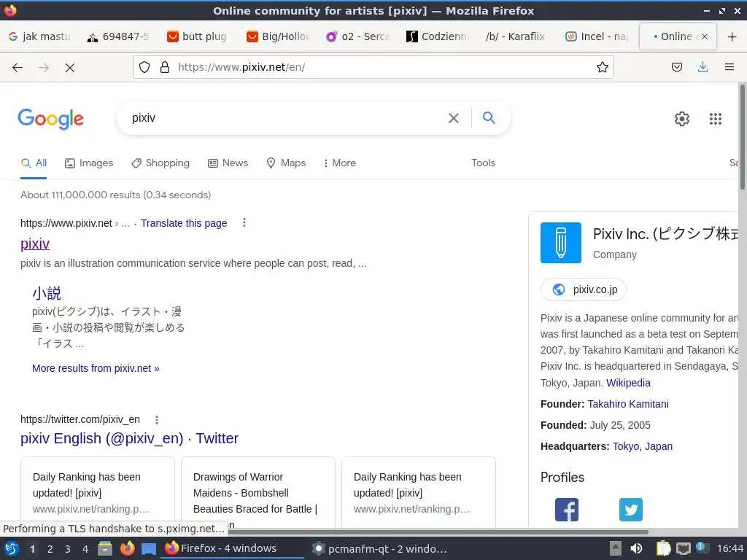Open the Tools search options
The height and width of the screenshot is (560, 747).
(483, 163)
